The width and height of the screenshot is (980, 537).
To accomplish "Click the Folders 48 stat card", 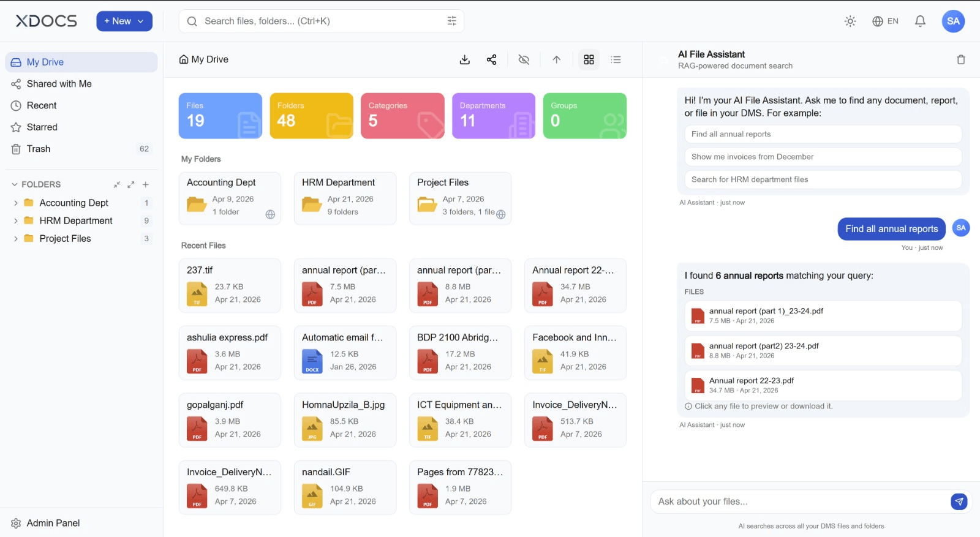I will 312,116.
